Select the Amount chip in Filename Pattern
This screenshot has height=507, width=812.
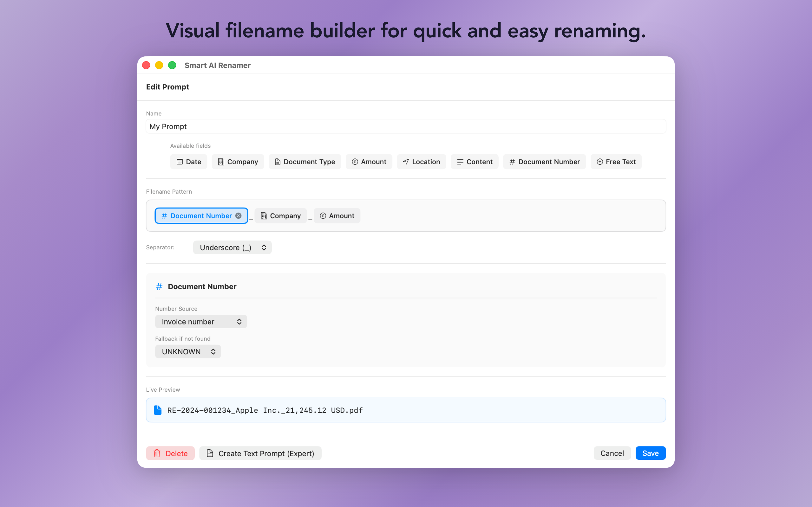pos(337,215)
